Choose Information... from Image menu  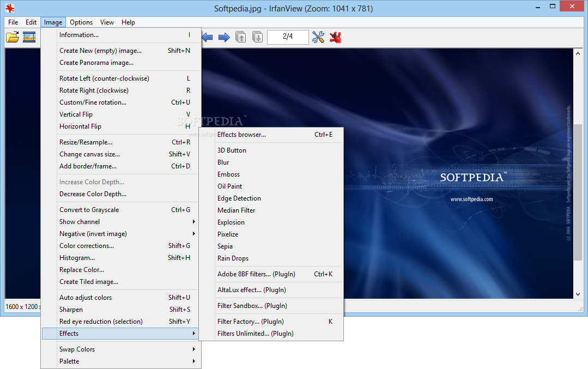click(x=120, y=35)
